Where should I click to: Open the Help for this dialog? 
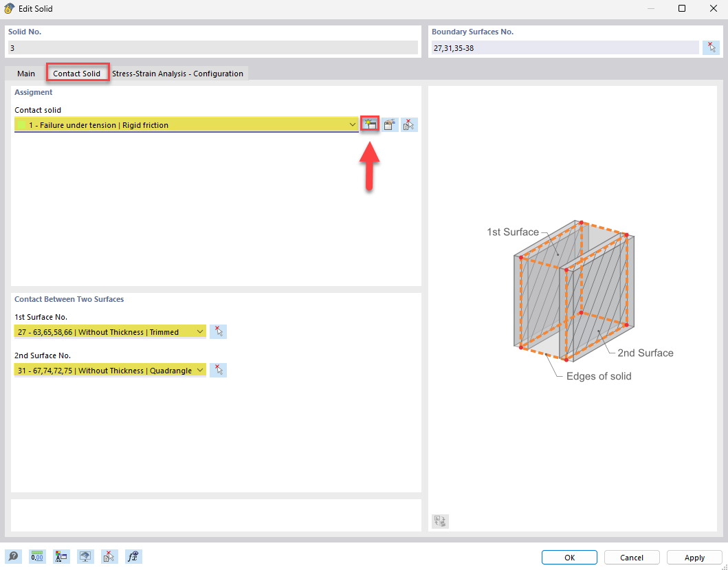coord(13,556)
